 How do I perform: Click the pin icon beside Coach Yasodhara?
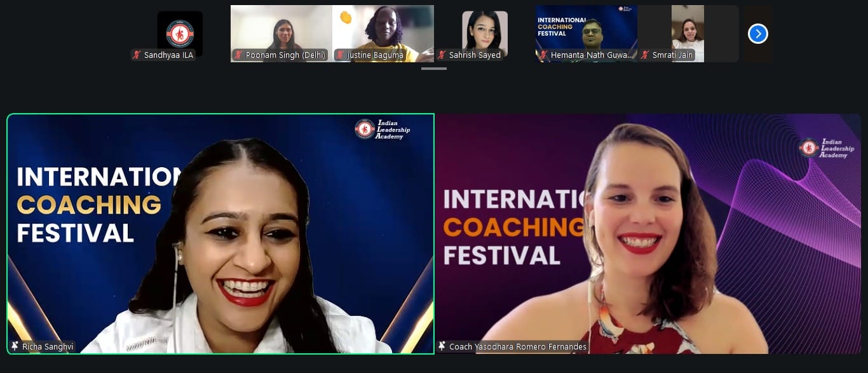point(442,346)
